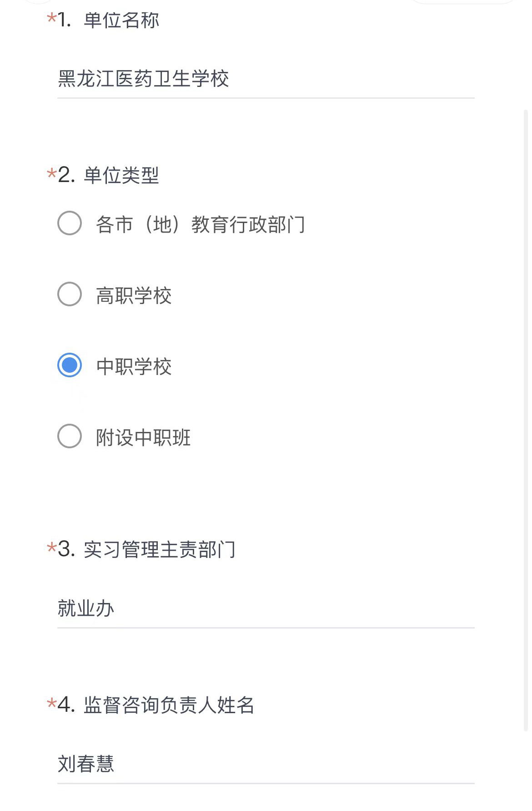Focus the 实习管理主责部门 field with 就业办
Viewport: 532px width, 811px height.
click(x=266, y=608)
